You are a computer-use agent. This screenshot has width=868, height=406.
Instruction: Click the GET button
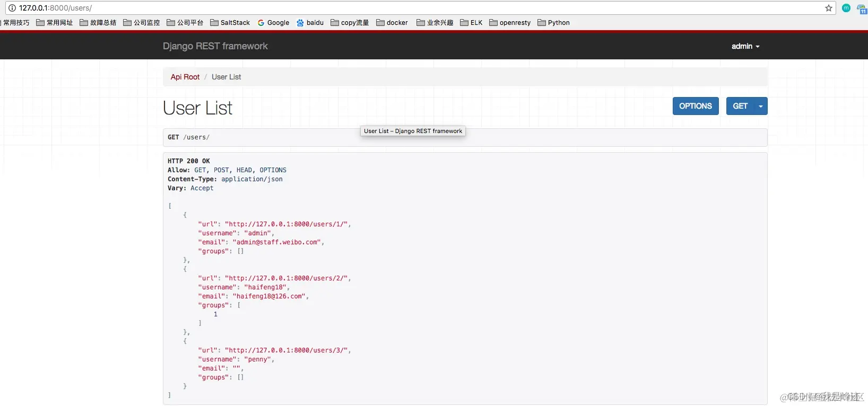(740, 106)
